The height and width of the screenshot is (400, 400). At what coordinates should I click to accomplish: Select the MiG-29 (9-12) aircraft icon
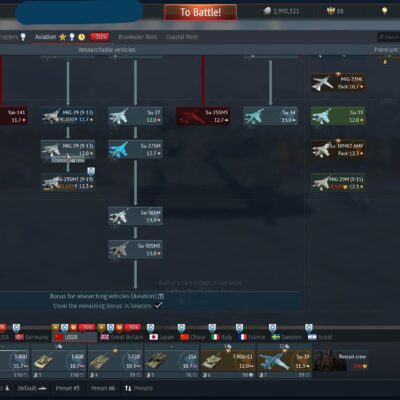click(51, 116)
